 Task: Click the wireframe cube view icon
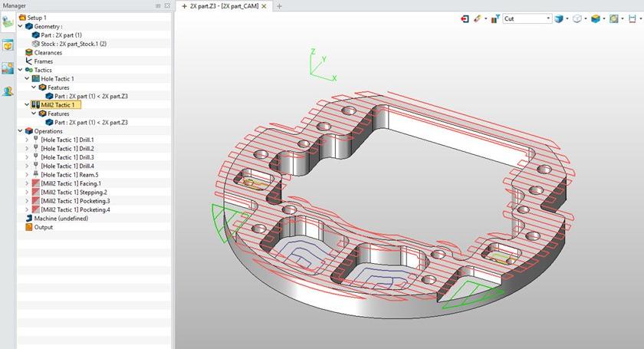[577, 19]
